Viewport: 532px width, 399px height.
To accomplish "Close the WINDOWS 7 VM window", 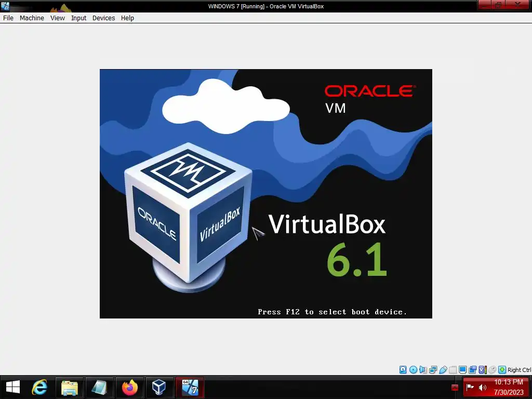I will [x=518, y=5].
